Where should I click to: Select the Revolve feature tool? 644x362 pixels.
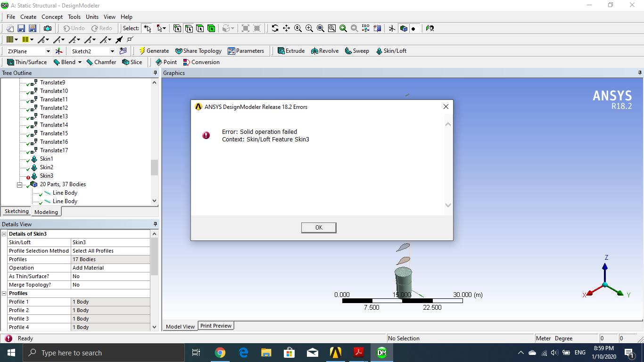[325, 51]
